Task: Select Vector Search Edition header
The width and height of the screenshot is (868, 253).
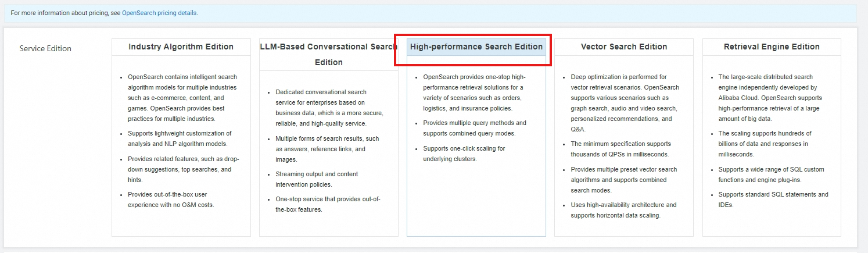Action: tap(624, 47)
